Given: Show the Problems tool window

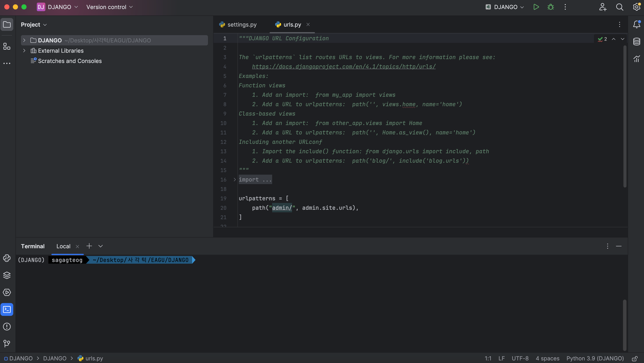Looking at the screenshot, I should click(x=7, y=327).
